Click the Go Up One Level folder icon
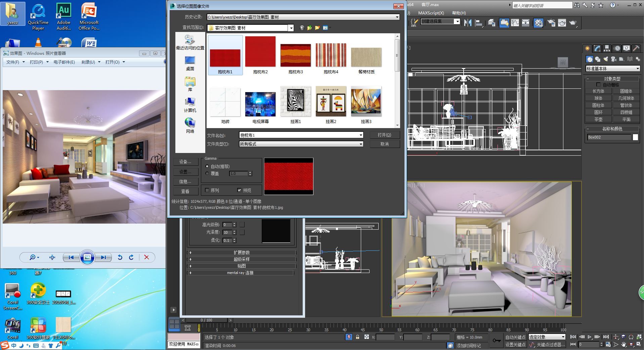Viewport: 644px width, 350px height. [309, 28]
